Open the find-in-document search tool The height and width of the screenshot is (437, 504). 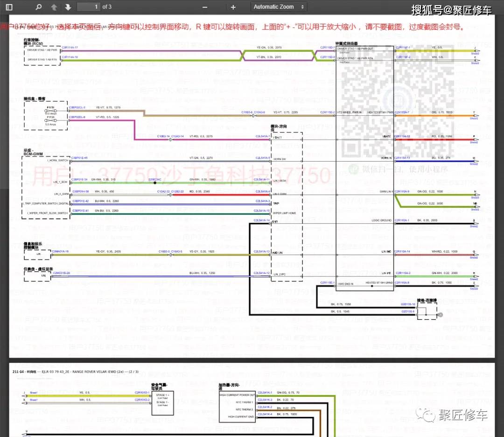coord(39,7)
